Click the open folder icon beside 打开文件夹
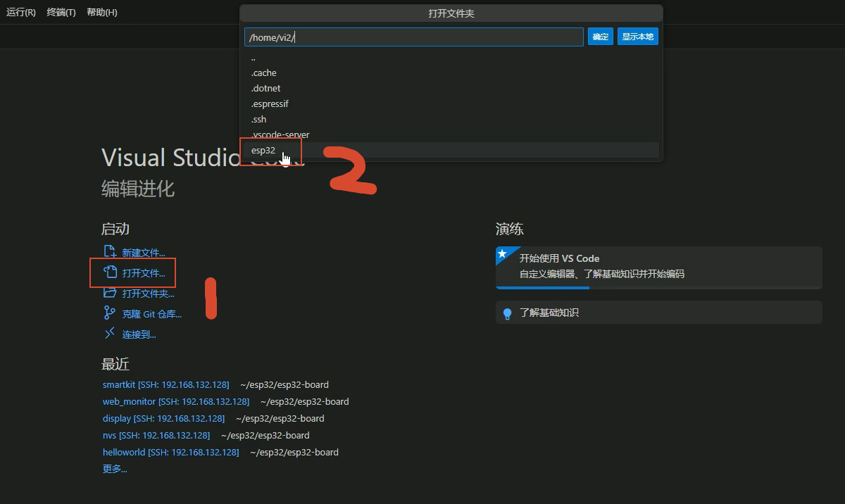Screen dimensions: 845x504 tap(110, 293)
